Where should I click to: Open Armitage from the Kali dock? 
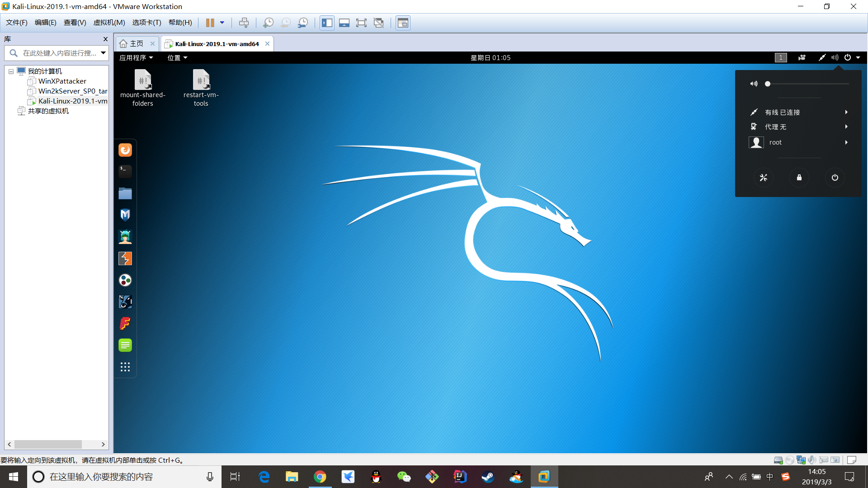point(125,237)
